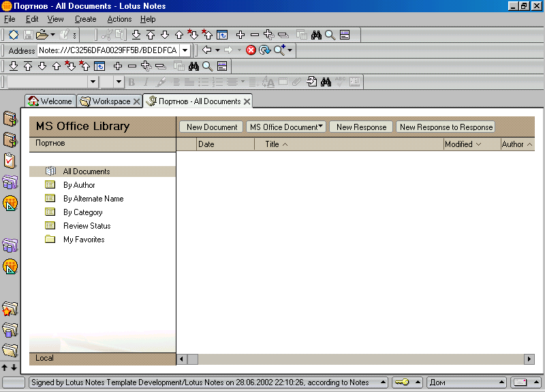This screenshot has height=392, width=545.
Task: Click the key icon in status bar
Action: [x=402, y=382]
